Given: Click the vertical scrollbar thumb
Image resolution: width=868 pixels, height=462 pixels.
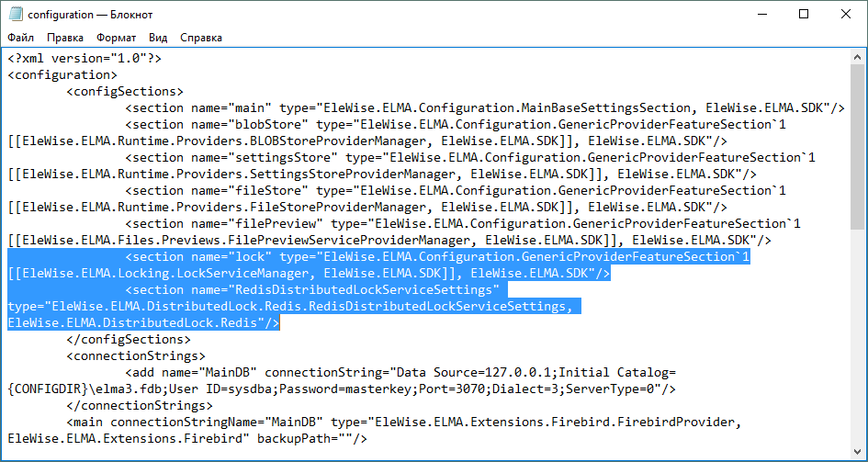Looking at the screenshot, I should 858,147.
